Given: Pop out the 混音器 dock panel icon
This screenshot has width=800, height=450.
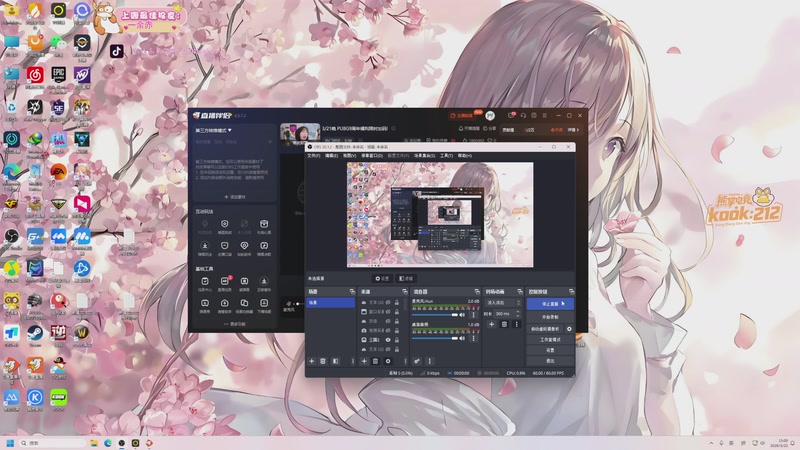Looking at the screenshot, I should click(x=477, y=291).
